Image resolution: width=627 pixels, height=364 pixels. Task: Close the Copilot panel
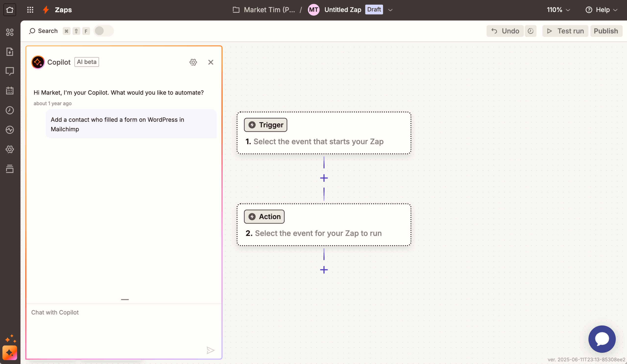point(211,62)
